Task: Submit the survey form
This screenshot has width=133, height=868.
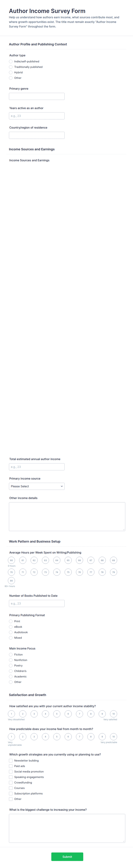Action: 67,857
